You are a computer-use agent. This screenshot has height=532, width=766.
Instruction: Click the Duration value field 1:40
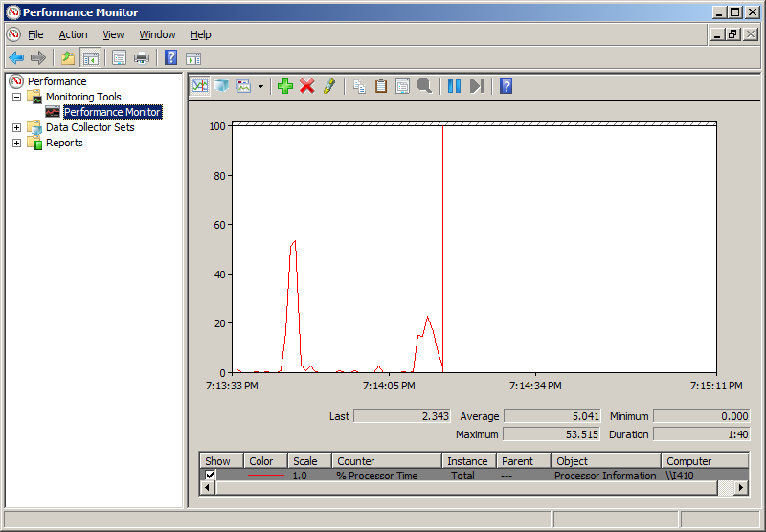pos(702,433)
